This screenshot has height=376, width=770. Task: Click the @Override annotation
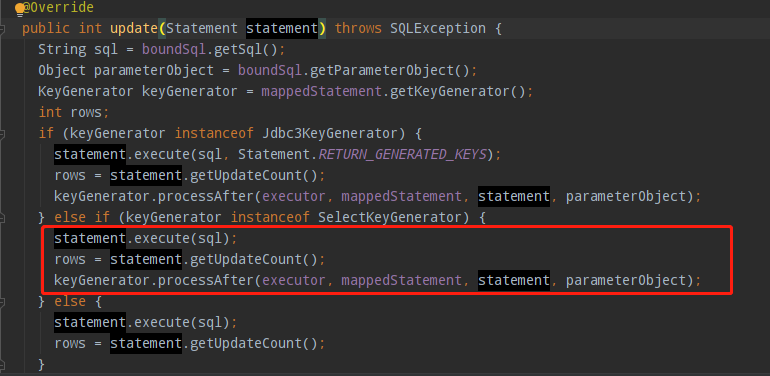click(x=58, y=8)
